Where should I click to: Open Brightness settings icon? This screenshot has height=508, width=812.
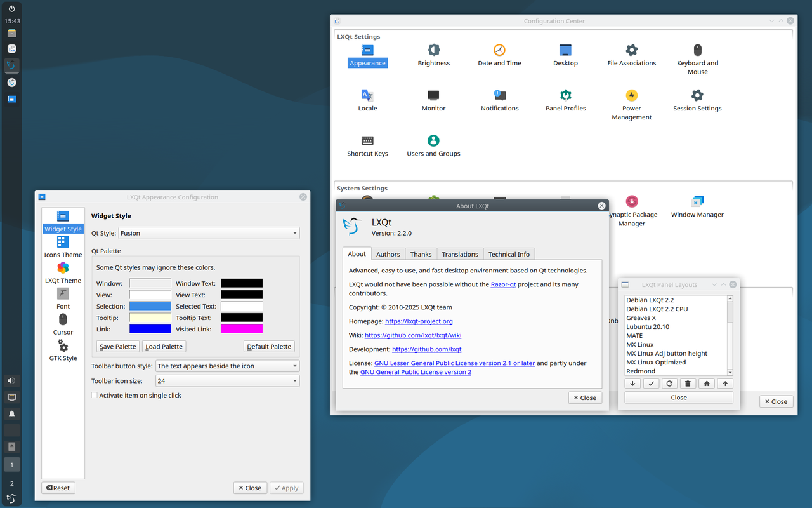pyautogui.click(x=434, y=55)
